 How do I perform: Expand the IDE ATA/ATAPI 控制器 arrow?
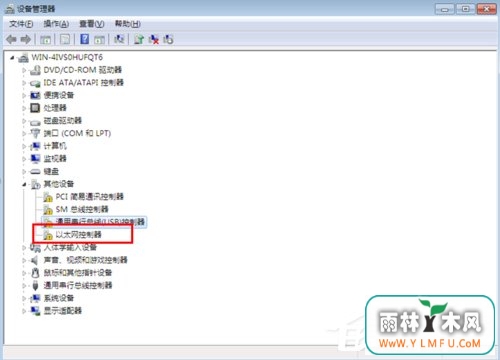pyautogui.click(x=24, y=83)
